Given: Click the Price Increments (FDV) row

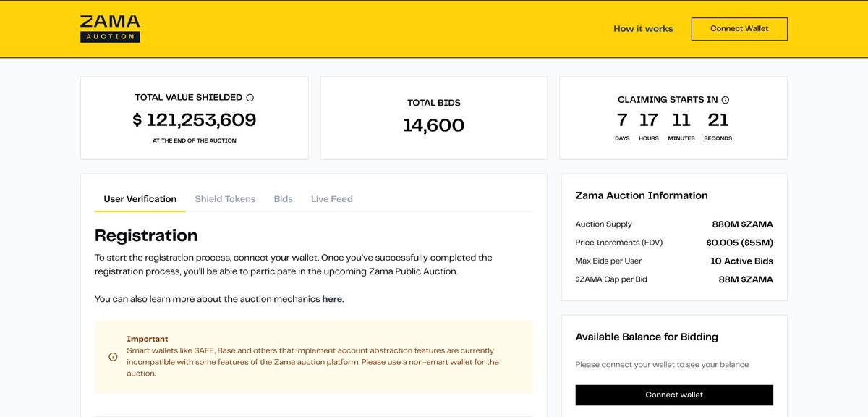Looking at the screenshot, I should 673,243.
